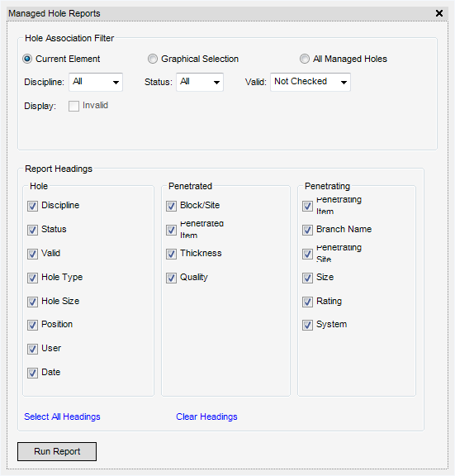The width and height of the screenshot is (455, 476).
Task: Click the Run Report button
Action: point(57,451)
